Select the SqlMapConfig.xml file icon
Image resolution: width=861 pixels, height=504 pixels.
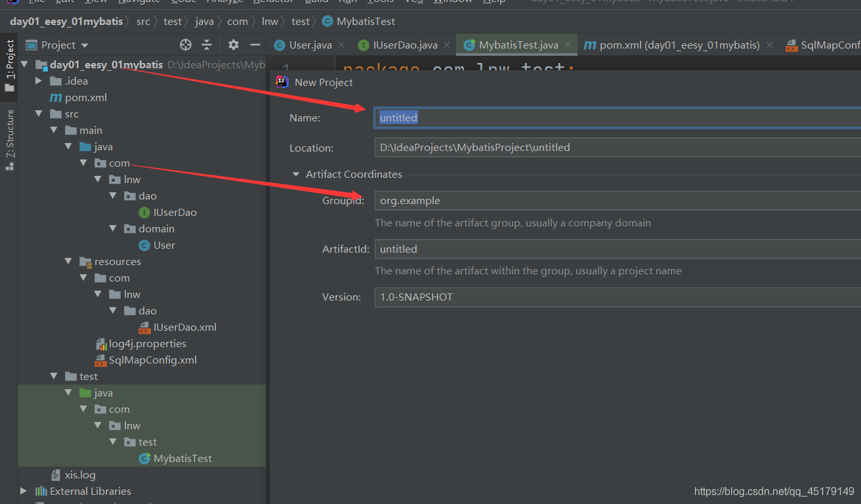(x=100, y=360)
